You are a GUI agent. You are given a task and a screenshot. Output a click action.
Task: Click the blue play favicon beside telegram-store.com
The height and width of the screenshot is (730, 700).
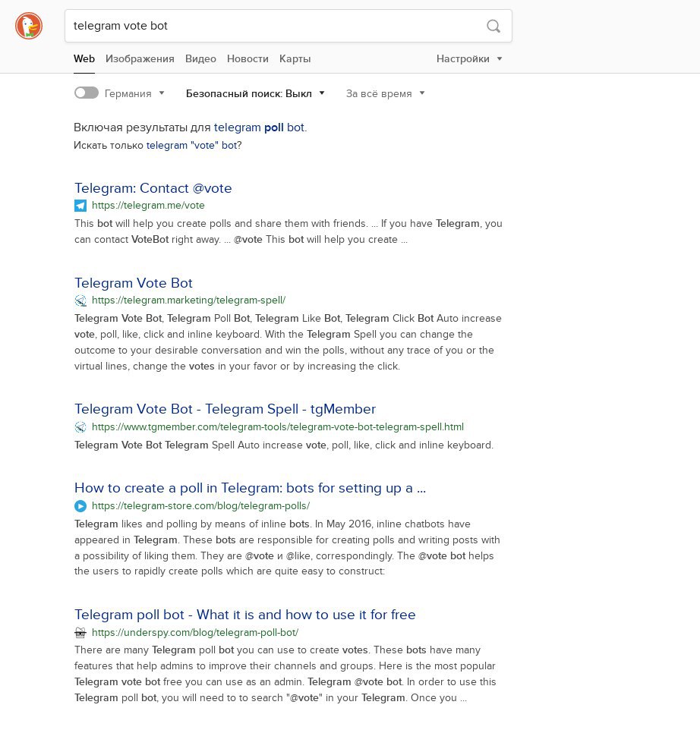80,506
